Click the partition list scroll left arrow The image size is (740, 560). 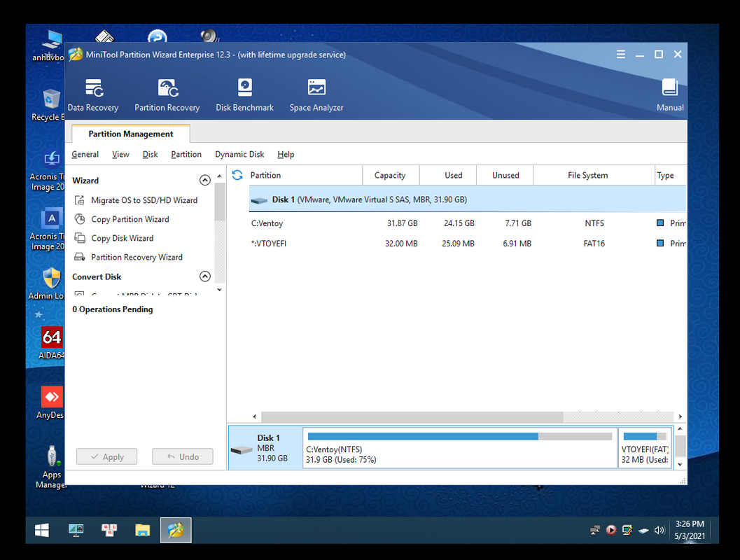coord(254,416)
